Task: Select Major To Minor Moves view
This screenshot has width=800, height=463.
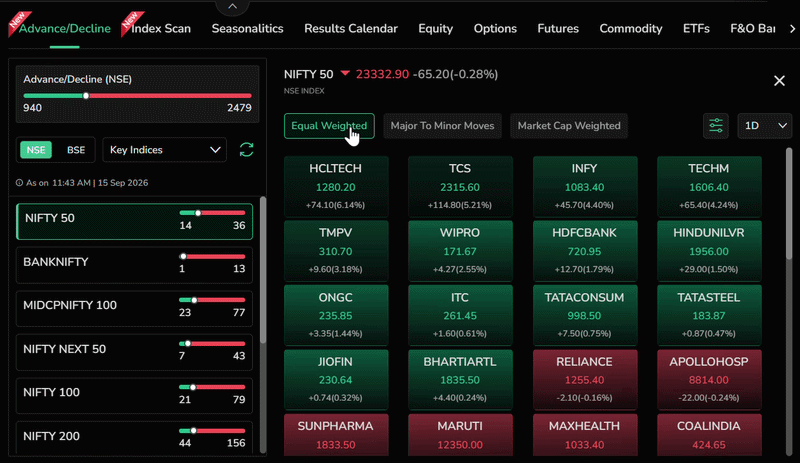Action: (x=442, y=126)
